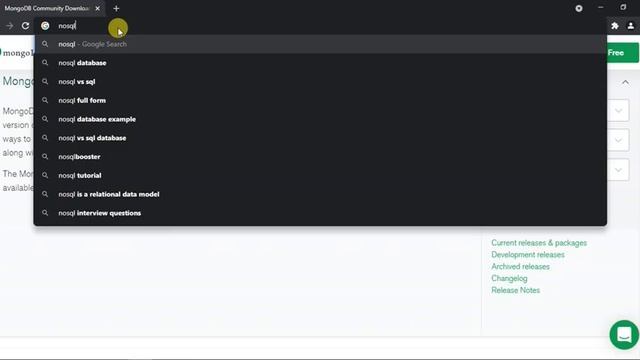This screenshot has height=360, width=640.
Task: Click the Google icon in the address bar
Action: (45, 26)
